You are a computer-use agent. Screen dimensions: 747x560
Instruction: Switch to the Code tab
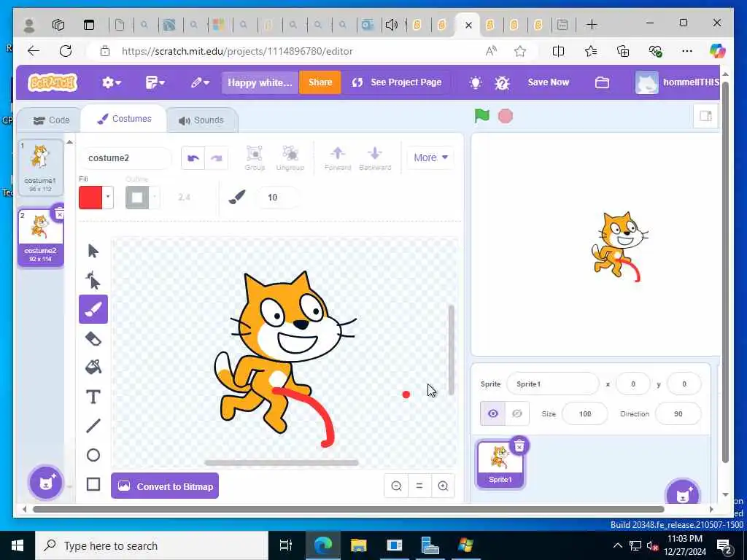coord(51,120)
